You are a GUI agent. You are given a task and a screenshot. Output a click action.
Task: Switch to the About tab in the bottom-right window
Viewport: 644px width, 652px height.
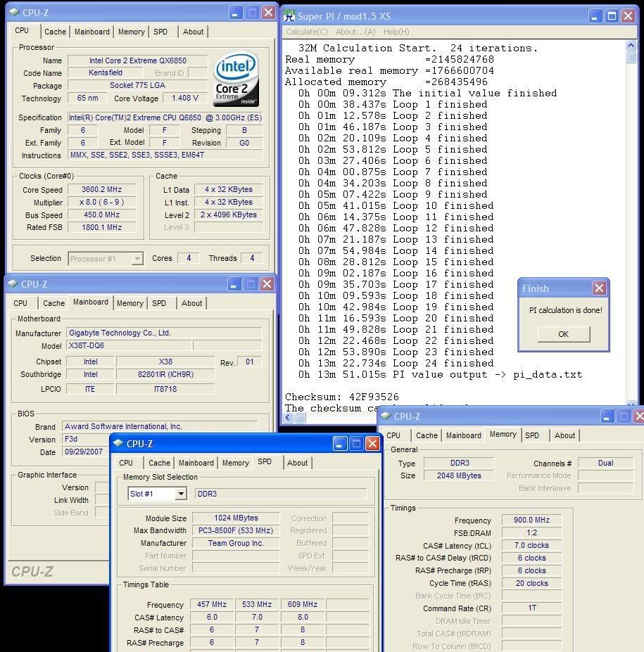click(x=564, y=435)
